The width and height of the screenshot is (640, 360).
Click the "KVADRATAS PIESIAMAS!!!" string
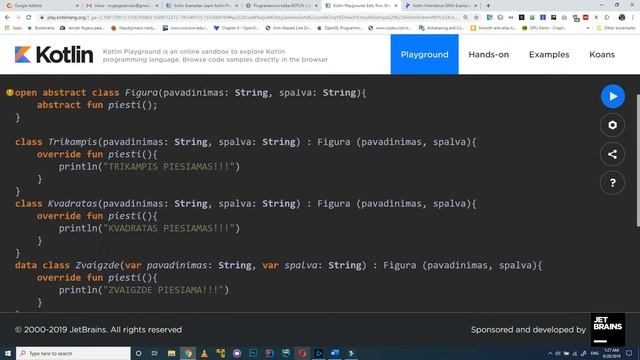tap(169, 228)
